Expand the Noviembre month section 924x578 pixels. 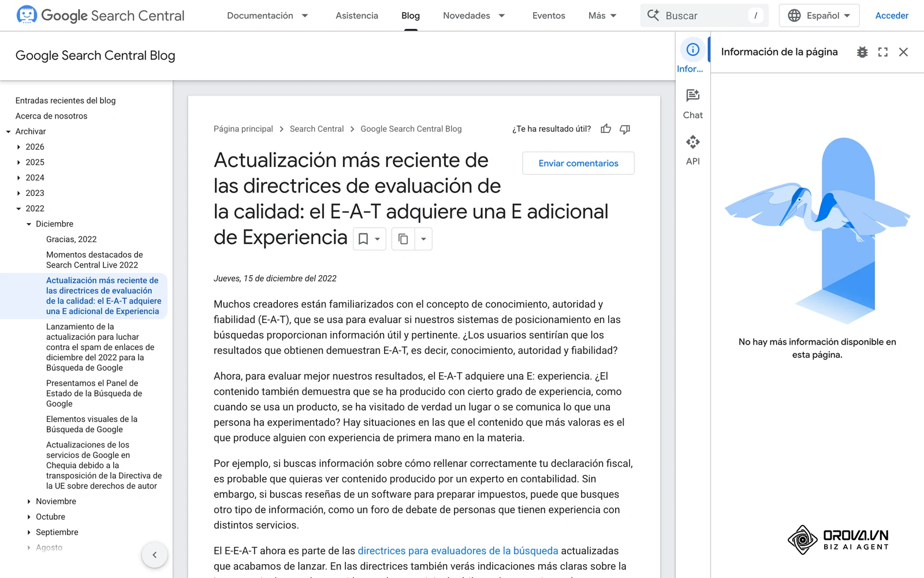click(29, 501)
